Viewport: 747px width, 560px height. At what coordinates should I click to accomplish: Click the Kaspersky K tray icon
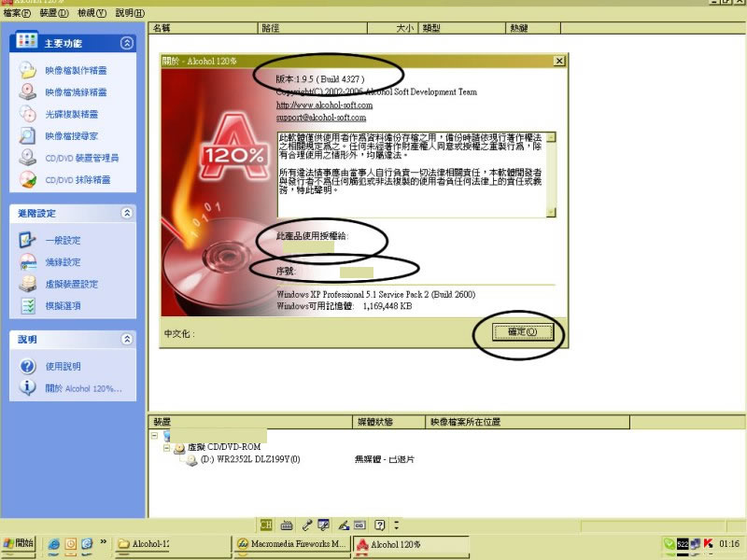[709, 543]
